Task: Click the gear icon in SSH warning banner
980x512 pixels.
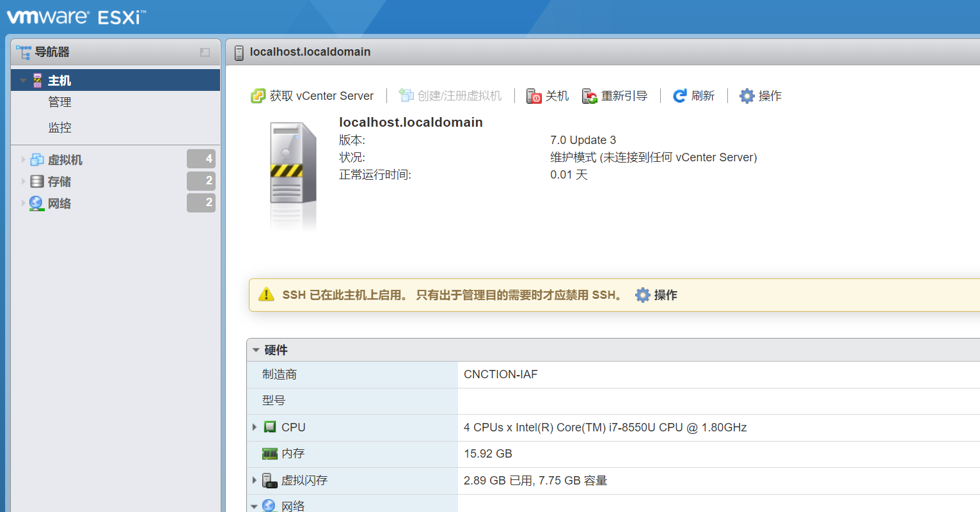Action: 642,295
